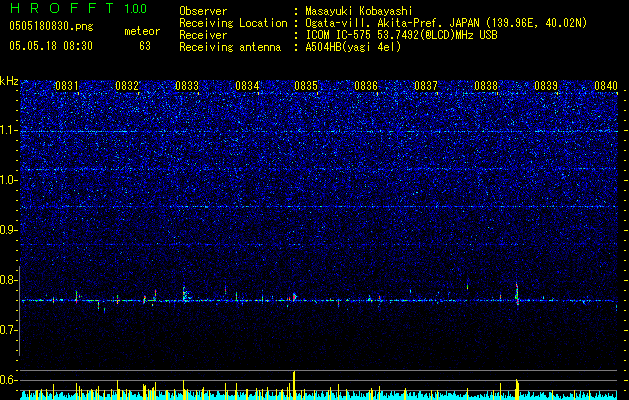Click the 0840 time marker
This screenshot has width=629, height=400.
click(x=606, y=86)
